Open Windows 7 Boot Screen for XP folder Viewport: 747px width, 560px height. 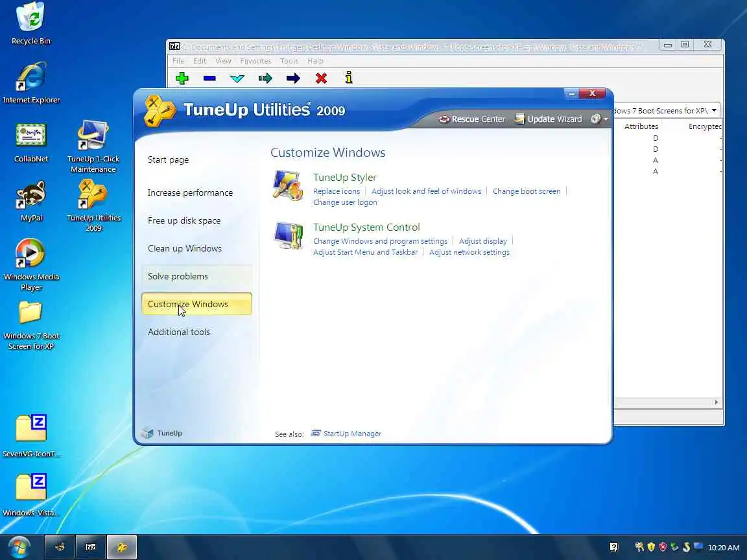[x=31, y=326]
